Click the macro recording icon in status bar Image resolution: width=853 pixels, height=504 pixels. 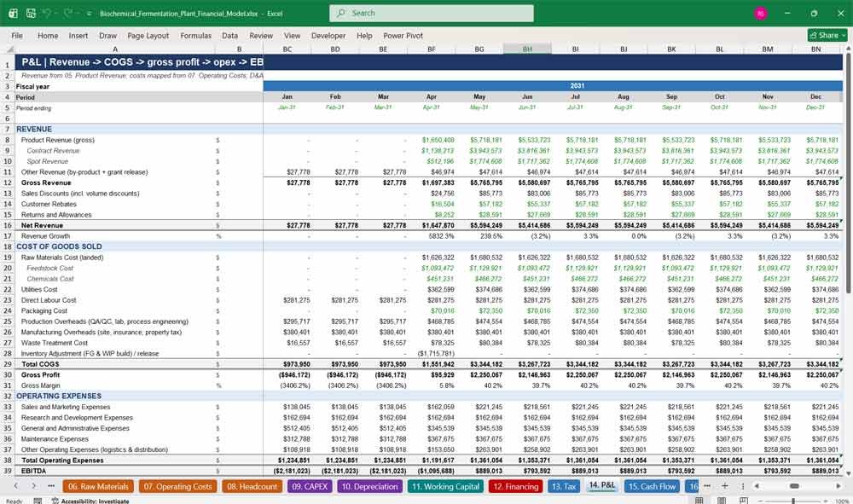coord(38,501)
